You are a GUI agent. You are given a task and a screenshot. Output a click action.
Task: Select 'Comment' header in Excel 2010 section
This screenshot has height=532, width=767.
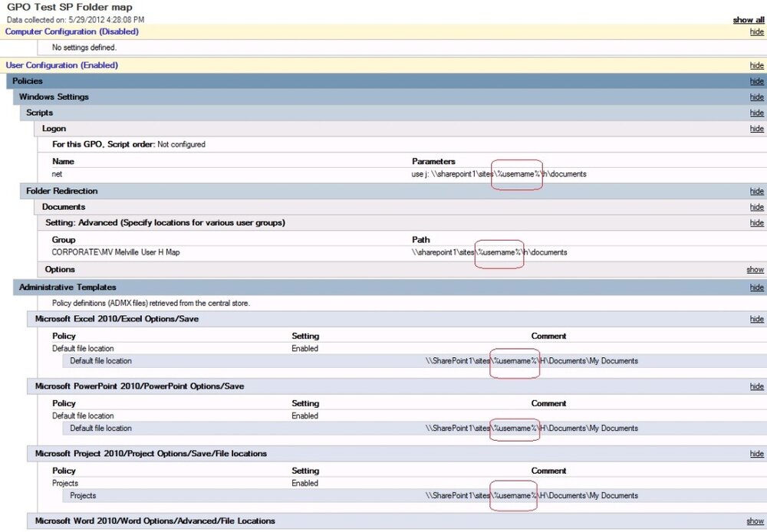548,336
